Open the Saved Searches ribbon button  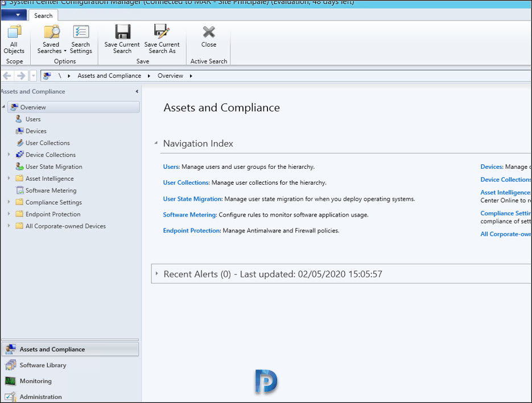tap(52, 39)
